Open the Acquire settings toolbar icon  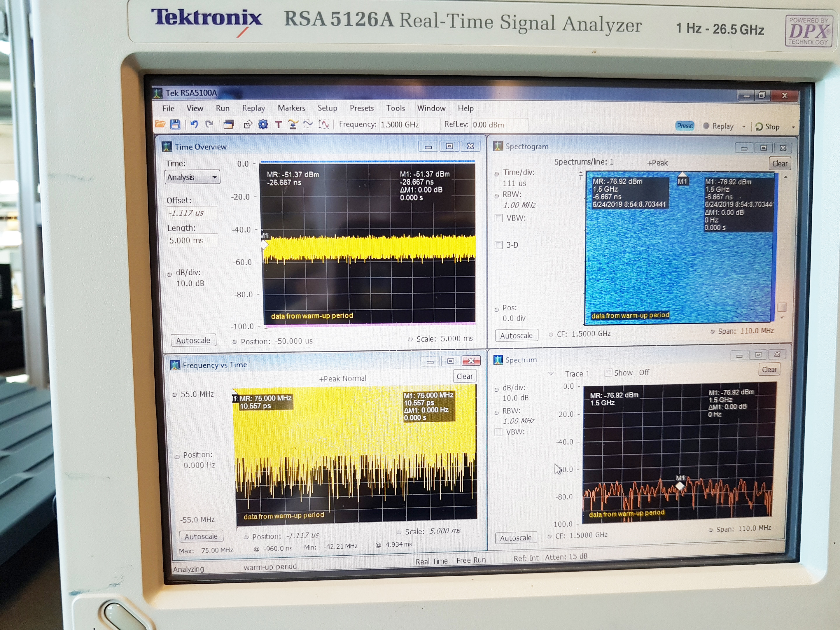(x=293, y=124)
